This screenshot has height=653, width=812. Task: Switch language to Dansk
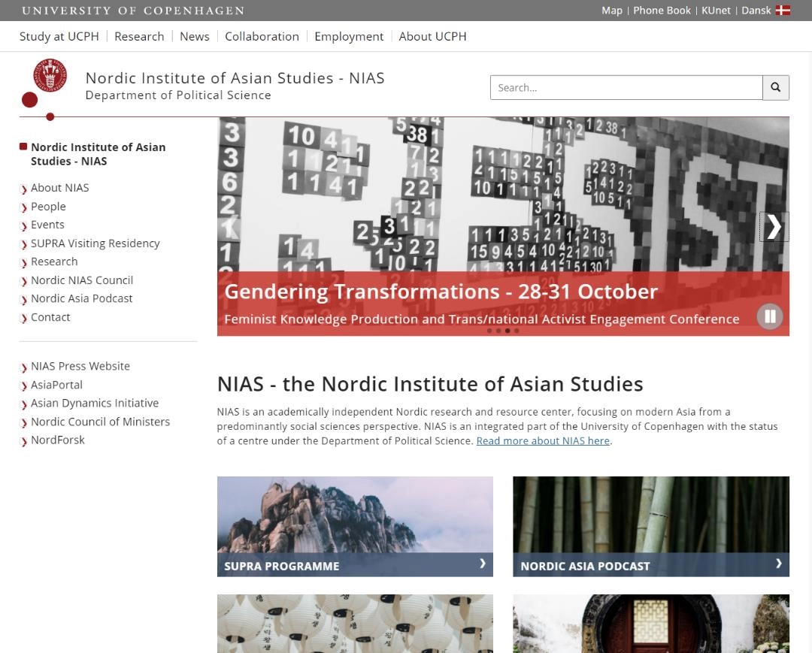coord(756,11)
